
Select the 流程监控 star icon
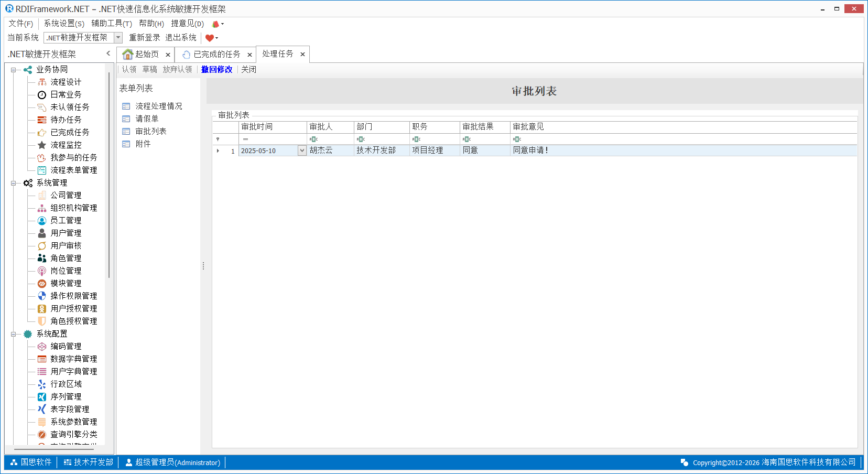click(x=42, y=145)
